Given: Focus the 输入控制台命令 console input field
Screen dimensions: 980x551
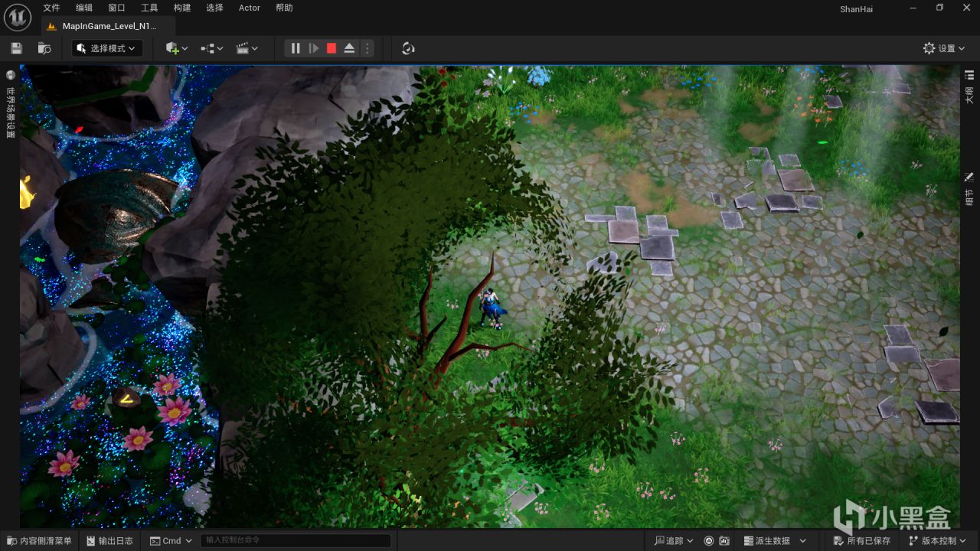Looking at the screenshot, I should pyautogui.click(x=296, y=541).
